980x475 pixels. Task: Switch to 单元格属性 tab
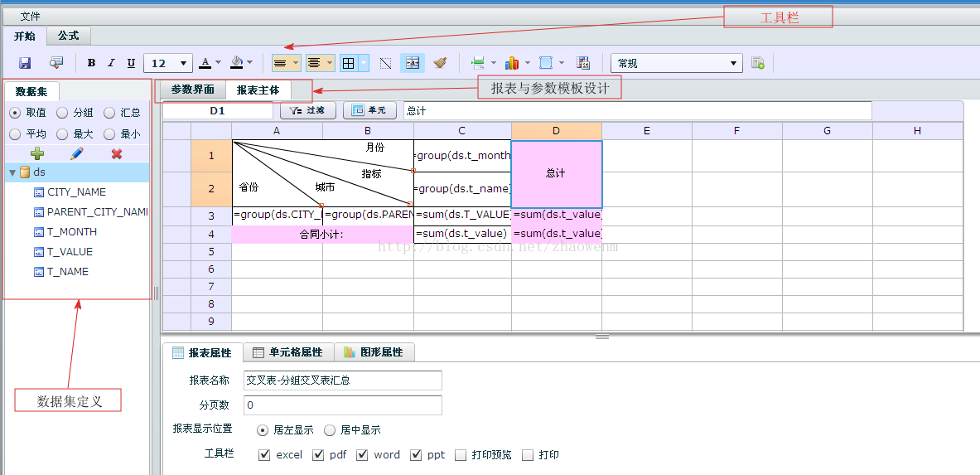click(x=287, y=352)
